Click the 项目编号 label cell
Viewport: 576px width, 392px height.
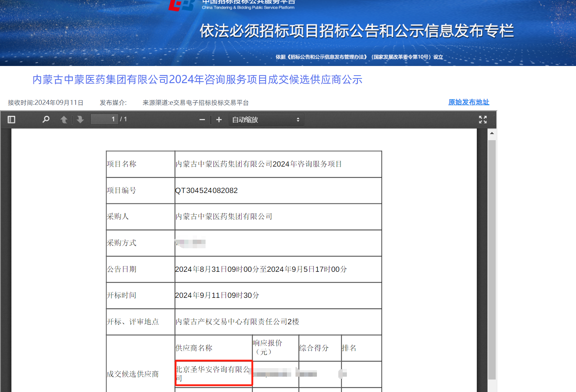point(140,190)
